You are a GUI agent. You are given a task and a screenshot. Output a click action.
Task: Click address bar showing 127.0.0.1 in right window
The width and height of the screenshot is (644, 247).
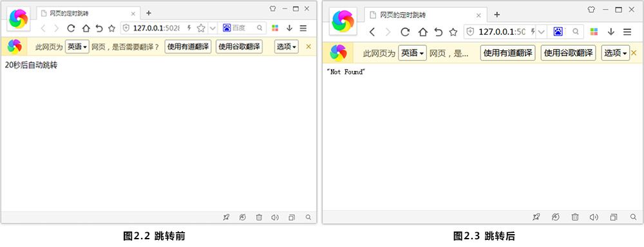pos(502,32)
